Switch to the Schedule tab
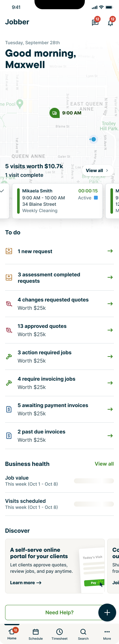 tap(36, 634)
